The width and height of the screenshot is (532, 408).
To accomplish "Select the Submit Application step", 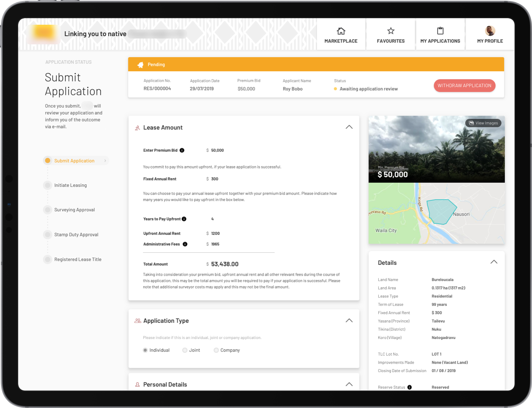I will click(76, 161).
